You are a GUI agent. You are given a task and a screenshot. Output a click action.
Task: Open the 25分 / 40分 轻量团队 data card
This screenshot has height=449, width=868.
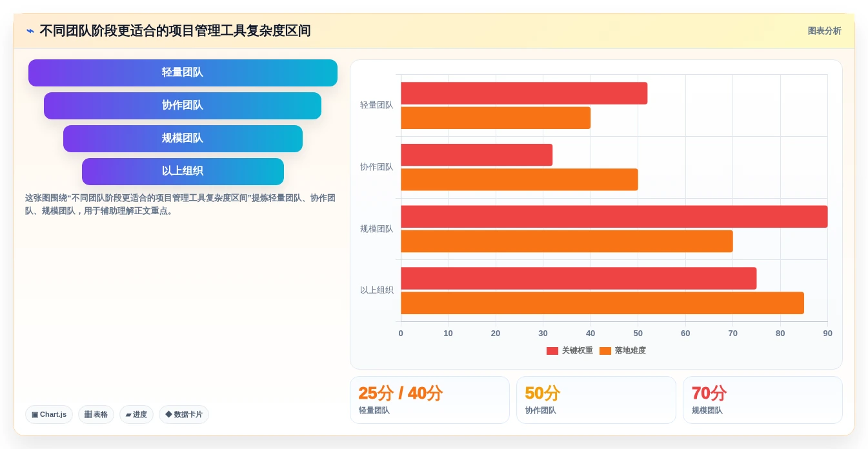[x=430, y=400]
